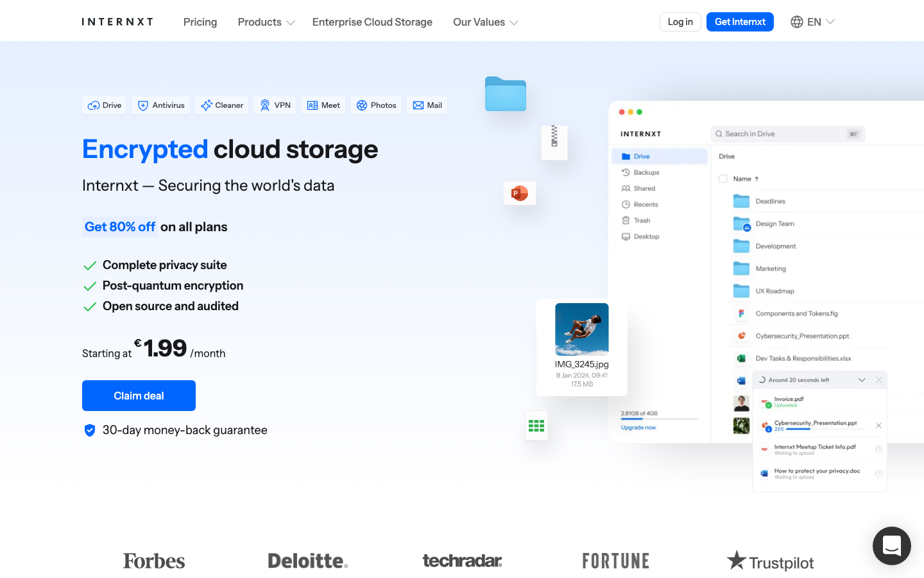This screenshot has width=924, height=578.
Task: Toggle the select-all checkbox beside Name
Action: point(723,179)
